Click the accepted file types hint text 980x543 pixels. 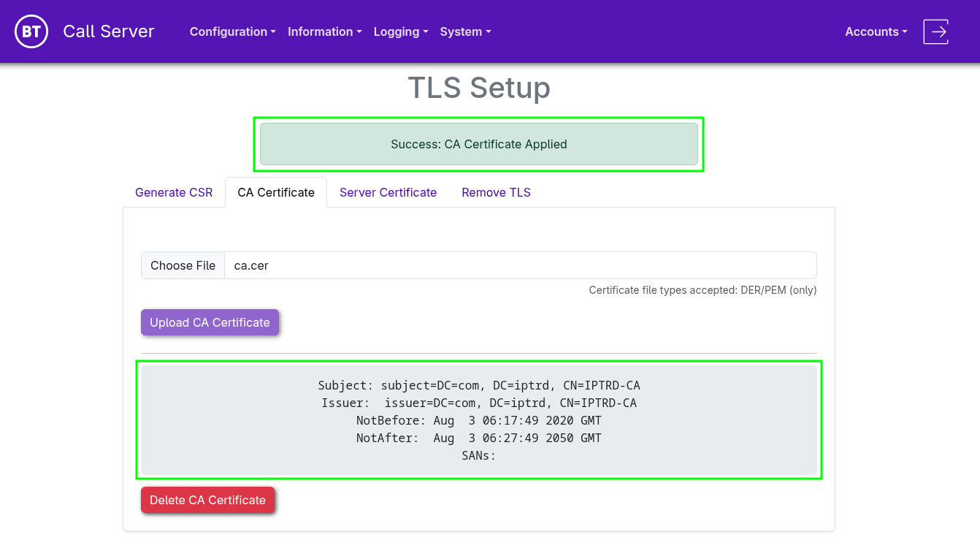click(703, 290)
